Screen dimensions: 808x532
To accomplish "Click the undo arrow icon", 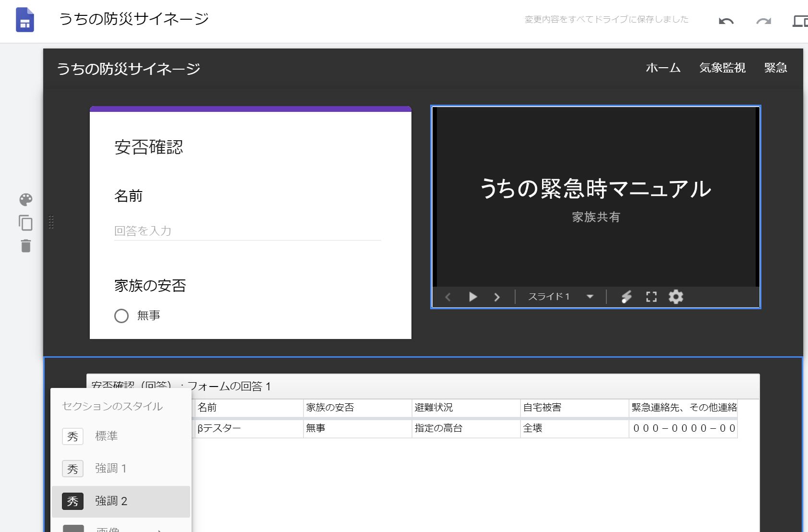I will click(726, 21).
